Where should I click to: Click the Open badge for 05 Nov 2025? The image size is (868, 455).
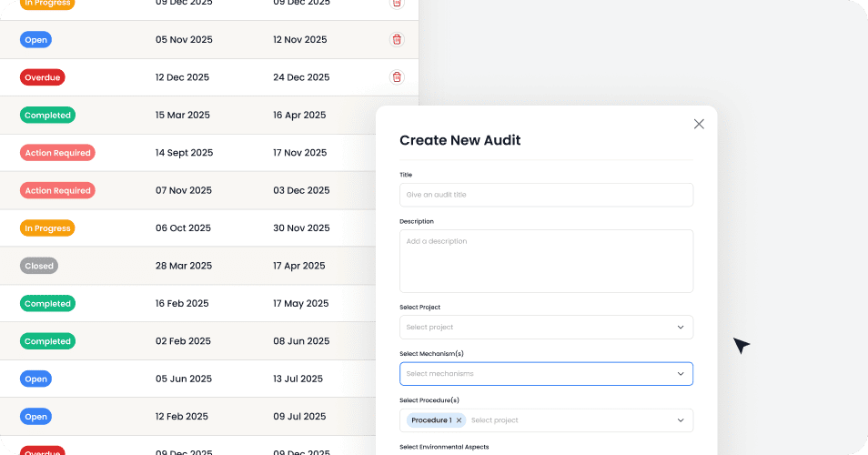pyautogui.click(x=36, y=40)
